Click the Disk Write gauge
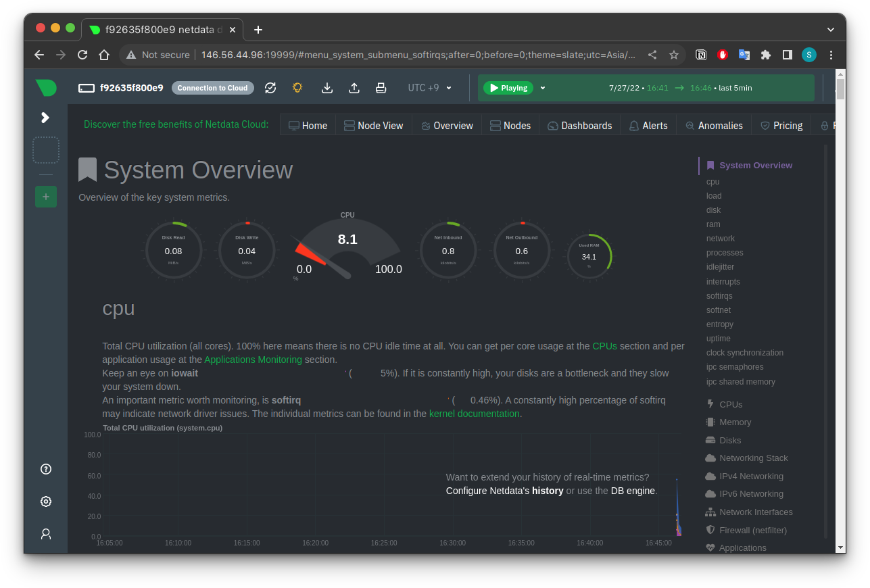 click(x=247, y=250)
